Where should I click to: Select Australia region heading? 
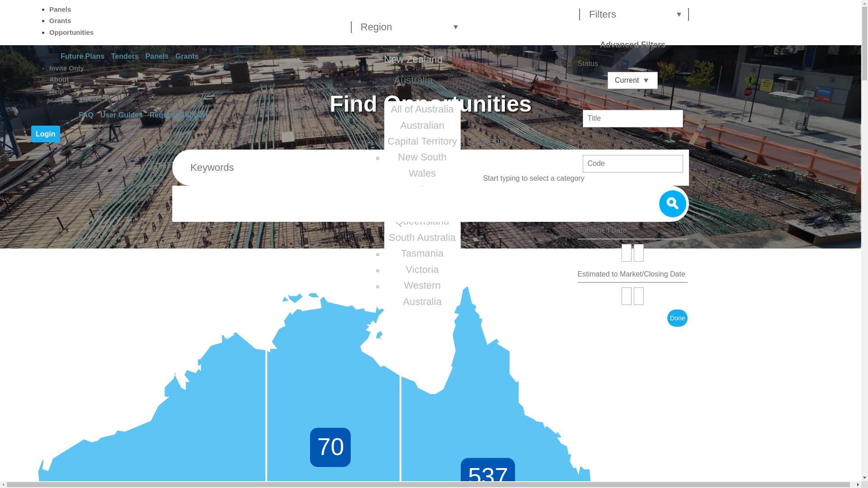[x=413, y=80]
